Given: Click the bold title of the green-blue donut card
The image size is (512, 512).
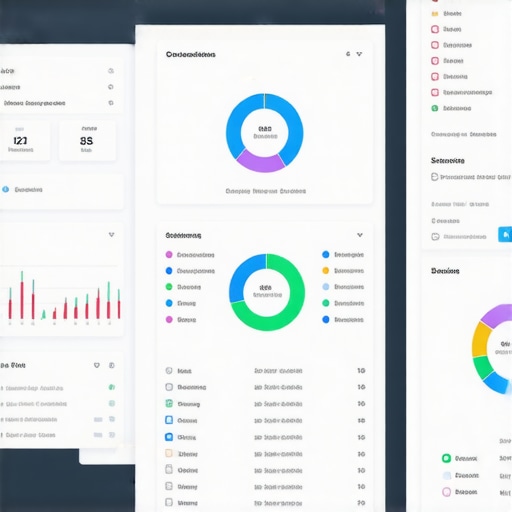Looking at the screenshot, I should click(183, 235).
